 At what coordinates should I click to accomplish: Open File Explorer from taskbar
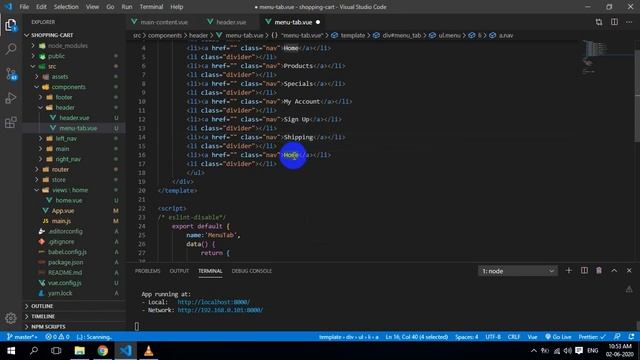pos(80,351)
